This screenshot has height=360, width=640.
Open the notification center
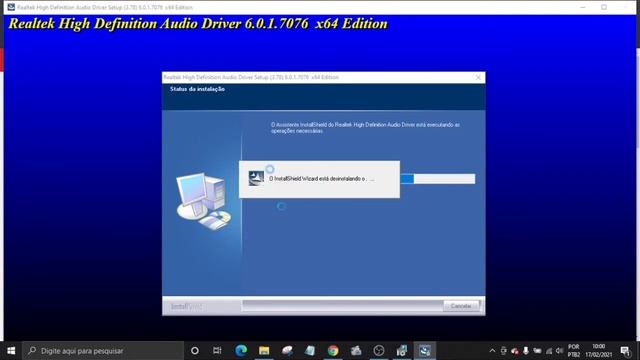(x=625, y=351)
